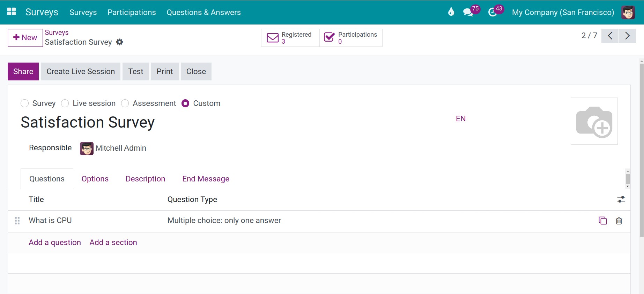Click the Mitchell Admin responsible field

coord(121,148)
